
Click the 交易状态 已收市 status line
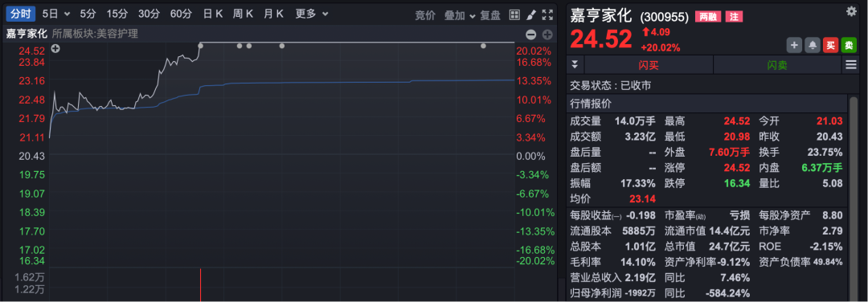611,85
